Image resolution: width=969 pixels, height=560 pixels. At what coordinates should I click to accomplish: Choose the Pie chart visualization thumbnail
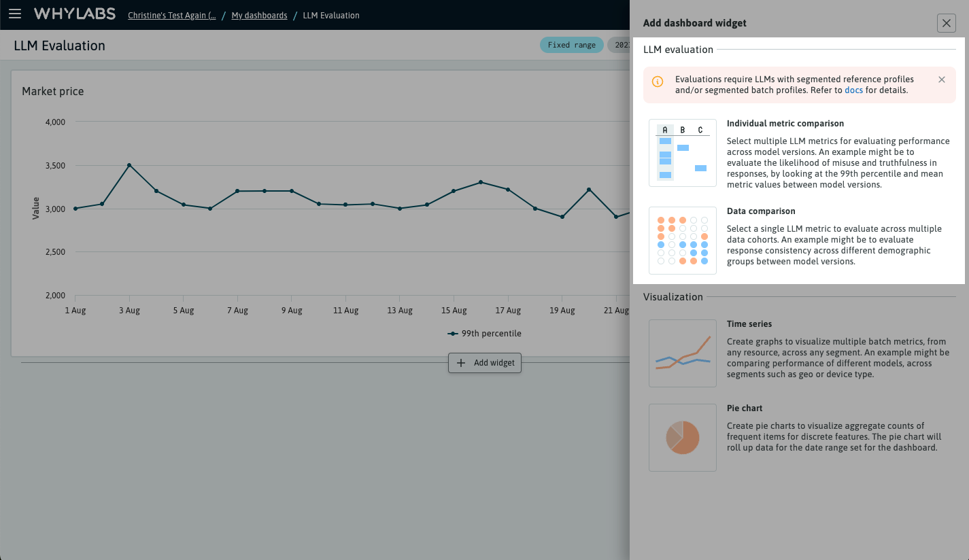pos(682,438)
